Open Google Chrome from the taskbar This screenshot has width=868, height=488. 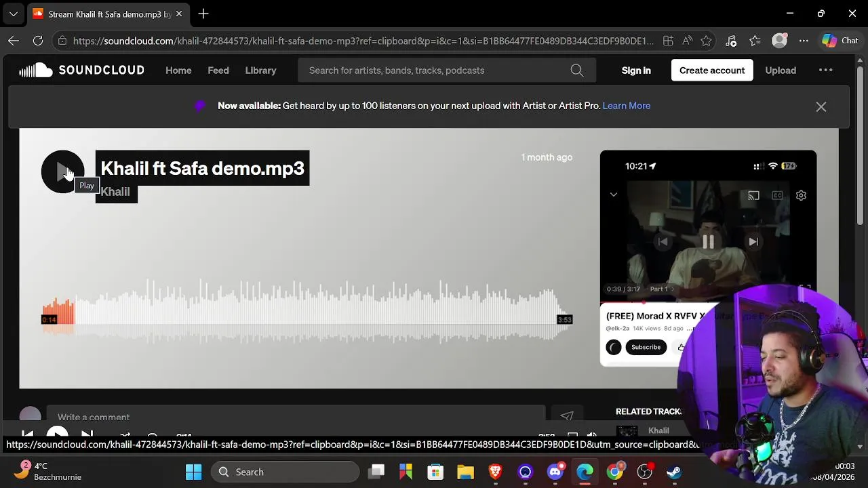pyautogui.click(x=614, y=472)
